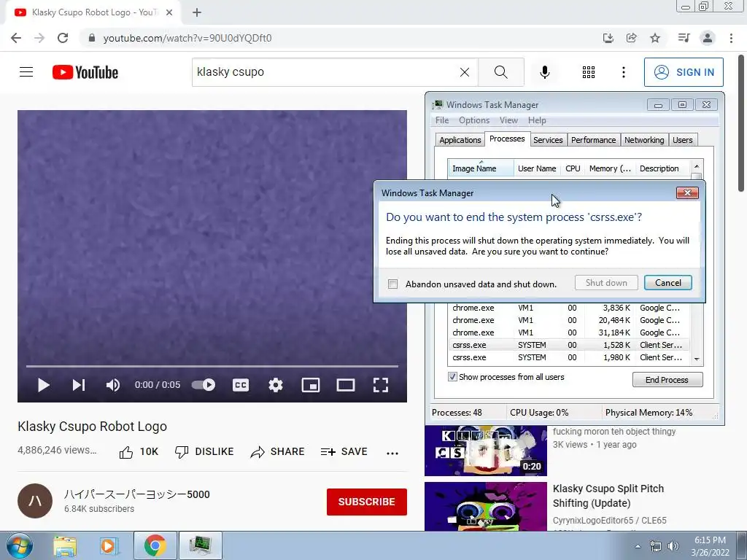Share this page from the address bar
The height and width of the screenshot is (560, 747).
click(632, 38)
